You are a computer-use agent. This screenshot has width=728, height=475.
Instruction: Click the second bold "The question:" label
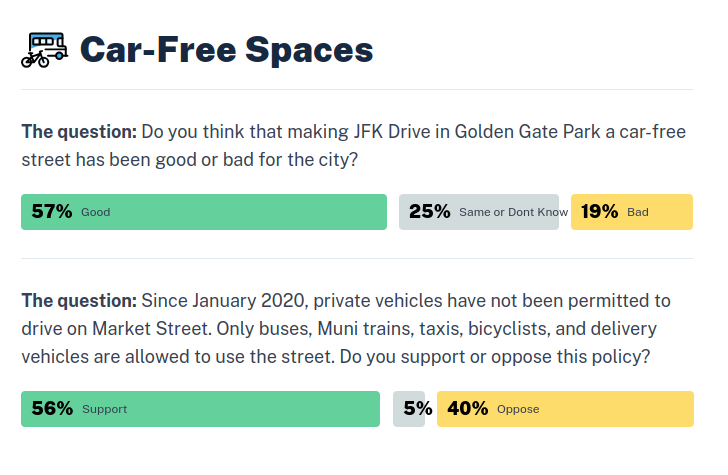coord(79,301)
